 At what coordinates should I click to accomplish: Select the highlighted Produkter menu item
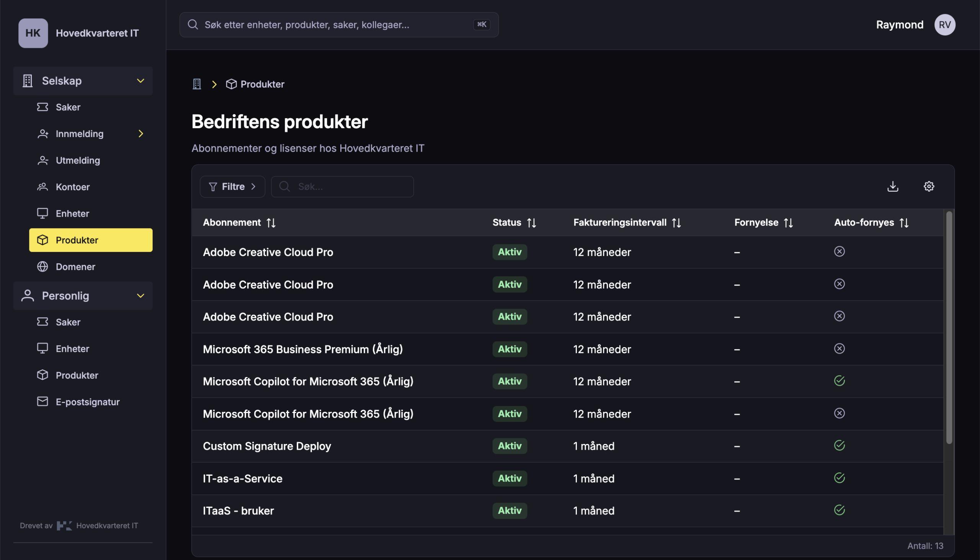[91, 240]
